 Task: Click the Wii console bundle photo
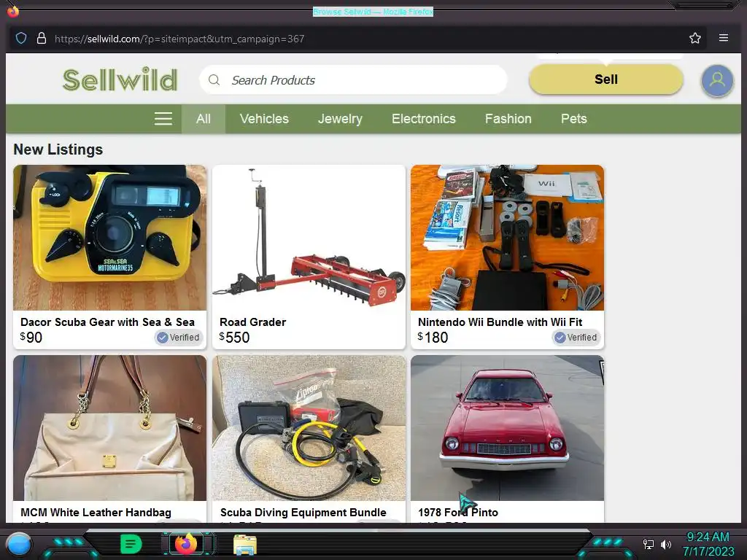(x=508, y=238)
